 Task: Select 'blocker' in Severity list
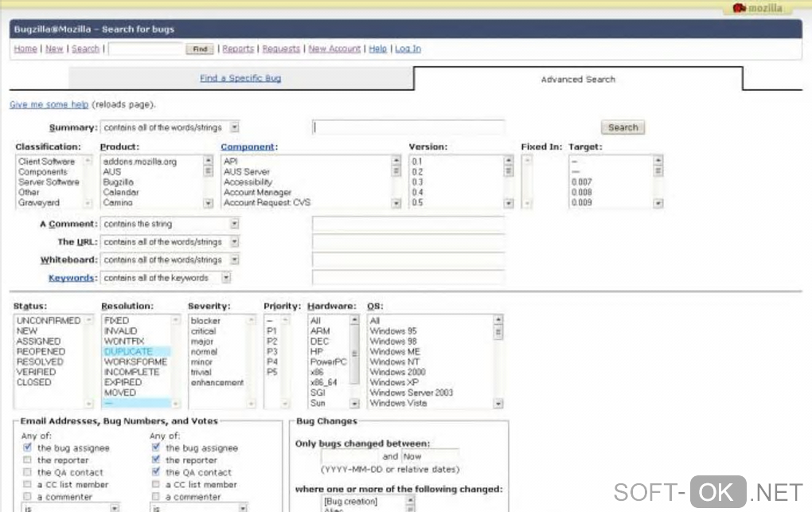pos(205,321)
